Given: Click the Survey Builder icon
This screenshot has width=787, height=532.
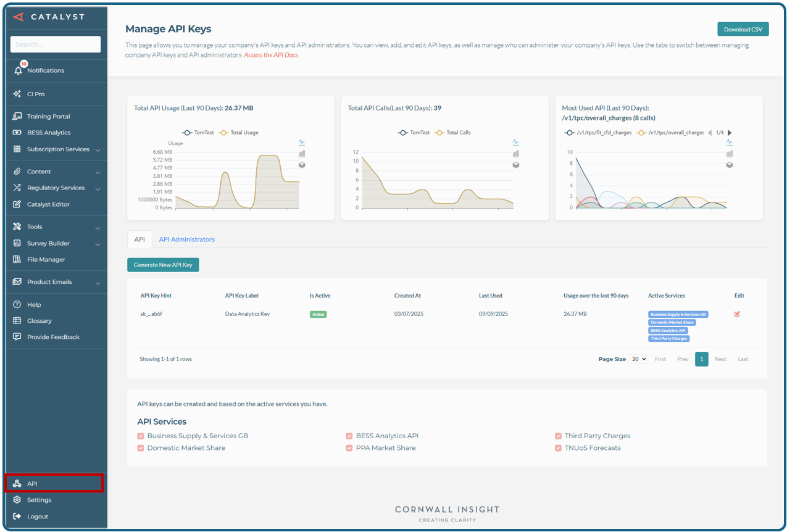Looking at the screenshot, I should [17, 243].
